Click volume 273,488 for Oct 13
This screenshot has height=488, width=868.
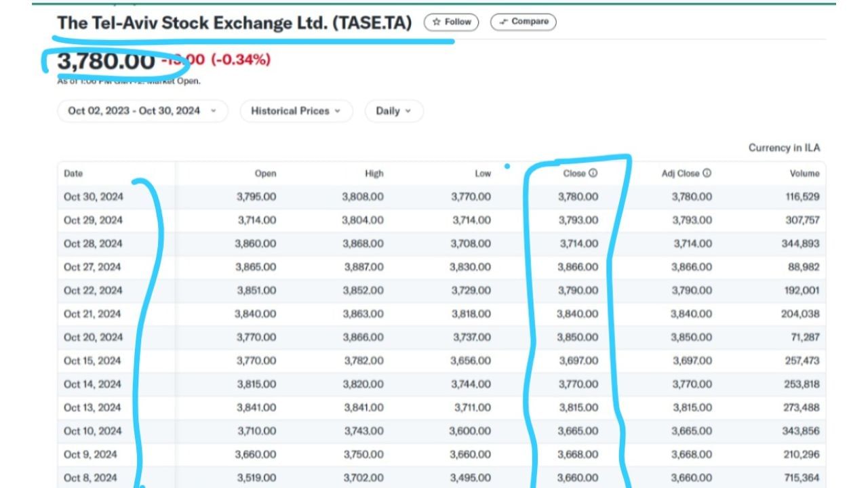[x=802, y=407]
